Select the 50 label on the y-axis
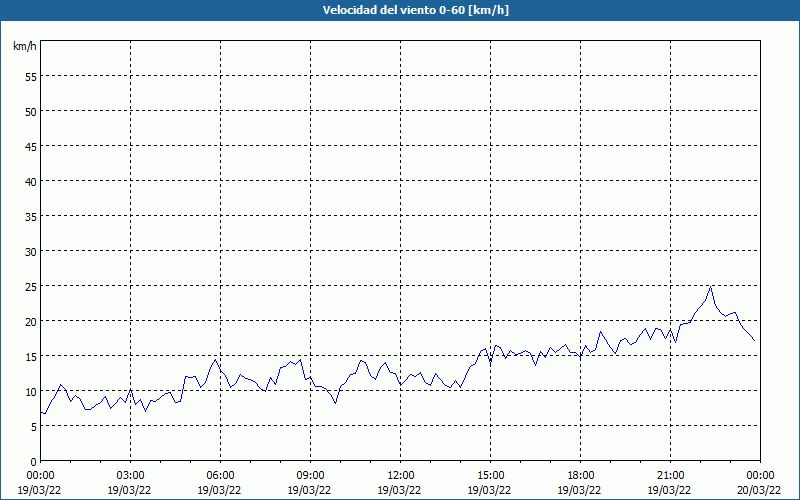Image resolution: width=800 pixels, height=500 pixels. pyautogui.click(x=31, y=111)
